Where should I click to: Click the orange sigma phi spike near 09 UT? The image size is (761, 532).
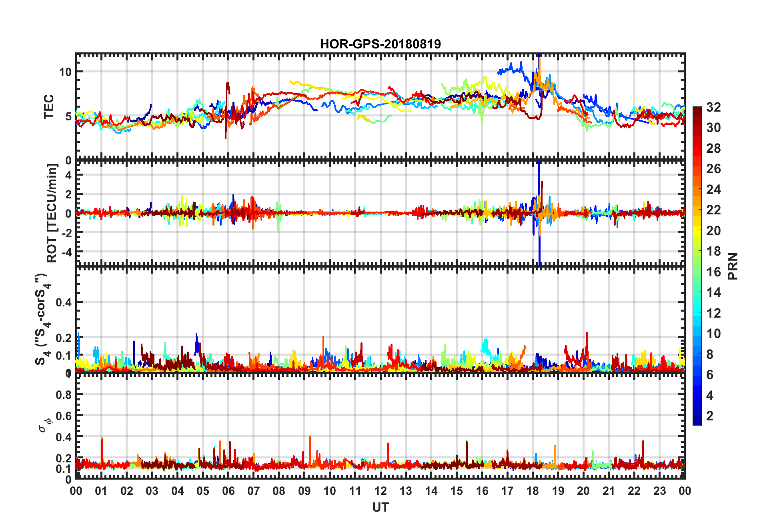pos(310,450)
